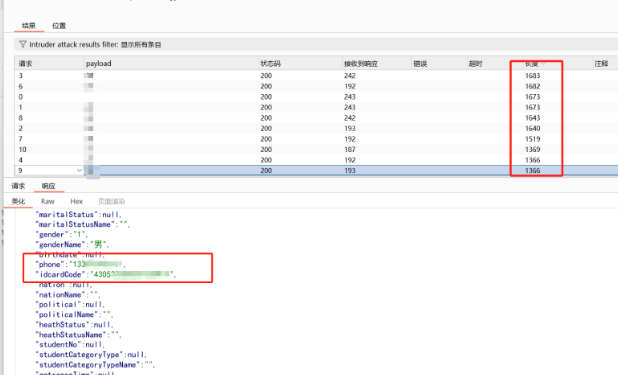Select the Hex view tab
Screen dimensions: 618x375
coord(76,201)
